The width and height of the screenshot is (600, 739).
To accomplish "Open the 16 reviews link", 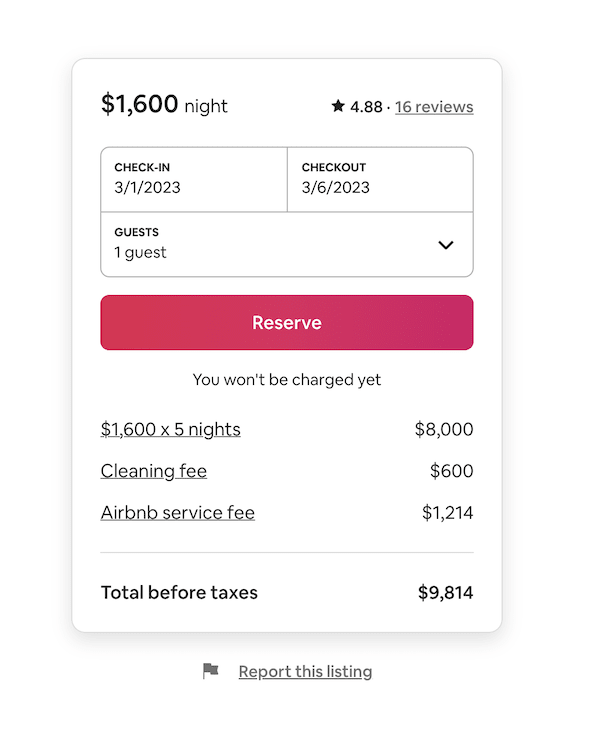I will pyautogui.click(x=434, y=107).
